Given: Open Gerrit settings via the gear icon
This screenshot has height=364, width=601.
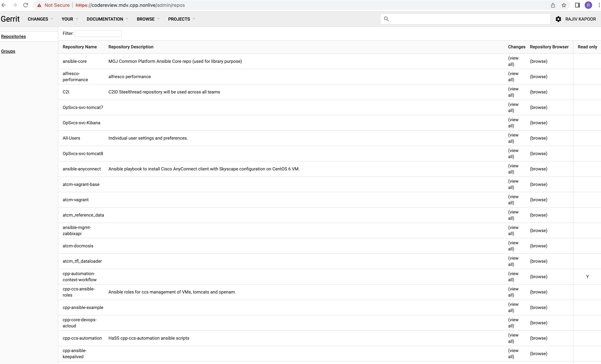Looking at the screenshot, I should click(559, 19).
